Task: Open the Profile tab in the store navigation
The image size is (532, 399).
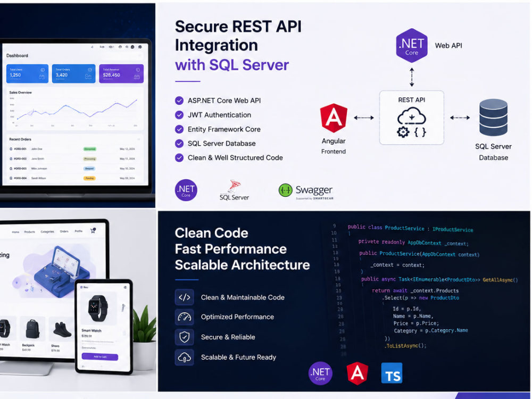Action: click(78, 231)
